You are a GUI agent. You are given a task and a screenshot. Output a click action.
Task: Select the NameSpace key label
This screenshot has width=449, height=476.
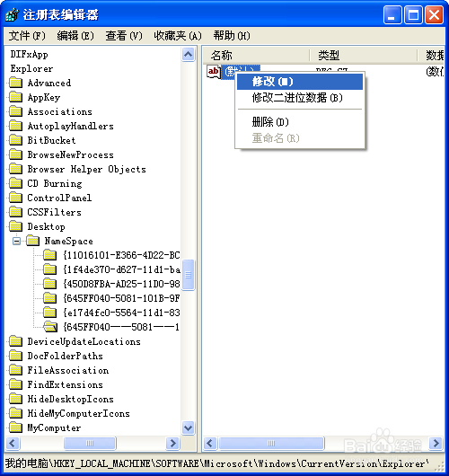(69, 241)
